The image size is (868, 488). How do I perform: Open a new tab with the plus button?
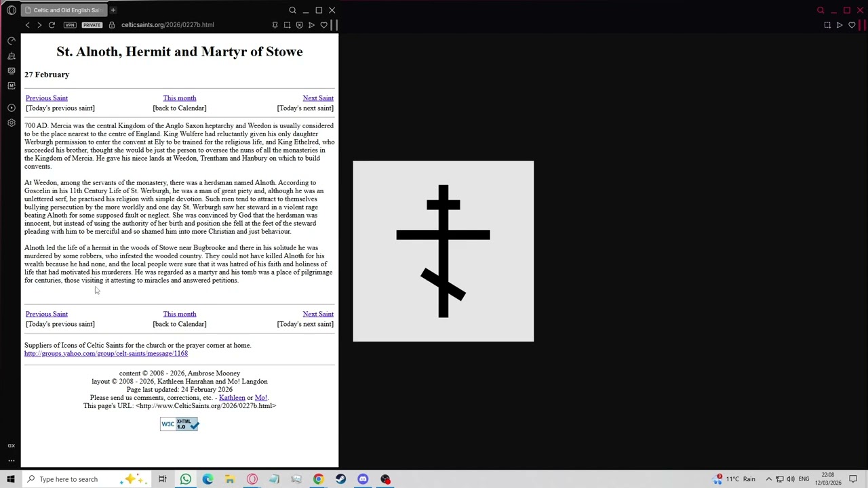pyautogui.click(x=113, y=10)
